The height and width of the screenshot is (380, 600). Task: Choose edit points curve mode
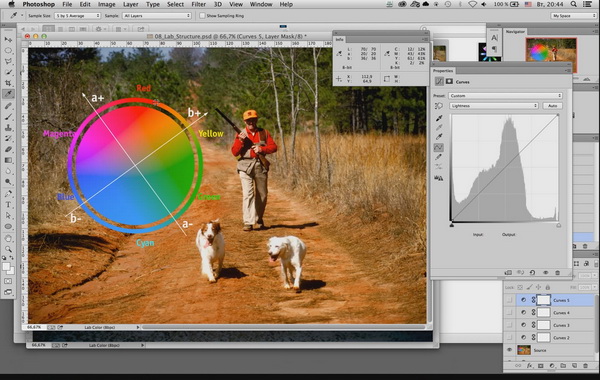tap(439, 147)
